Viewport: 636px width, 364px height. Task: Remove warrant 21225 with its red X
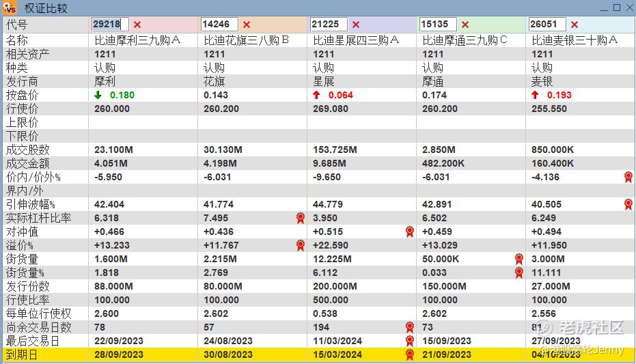[x=356, y=25]
